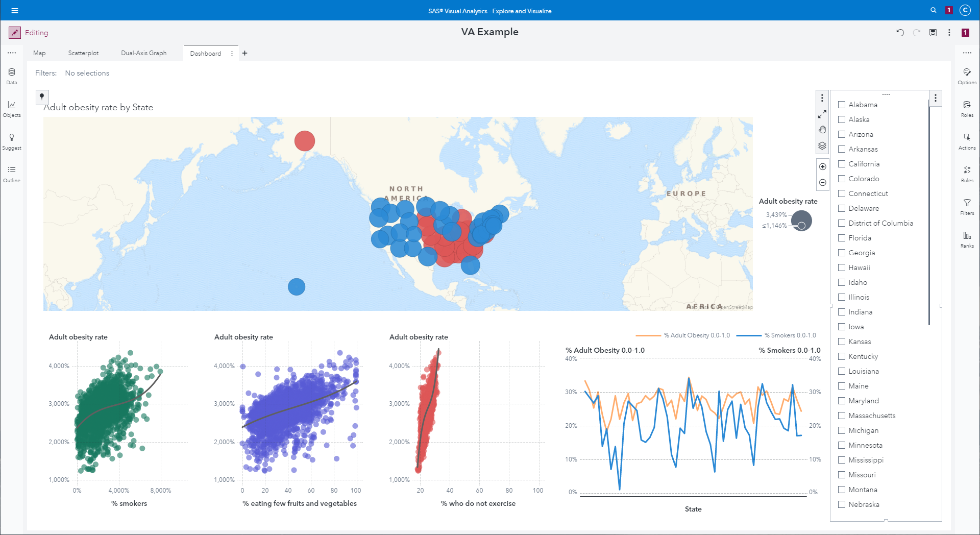Click the VA Example report title

490,32
